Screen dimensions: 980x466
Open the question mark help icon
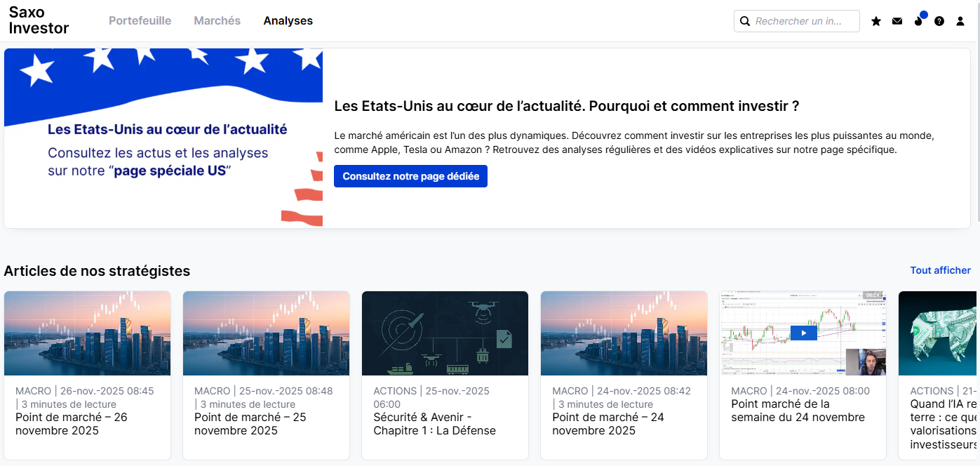(939, 21)
